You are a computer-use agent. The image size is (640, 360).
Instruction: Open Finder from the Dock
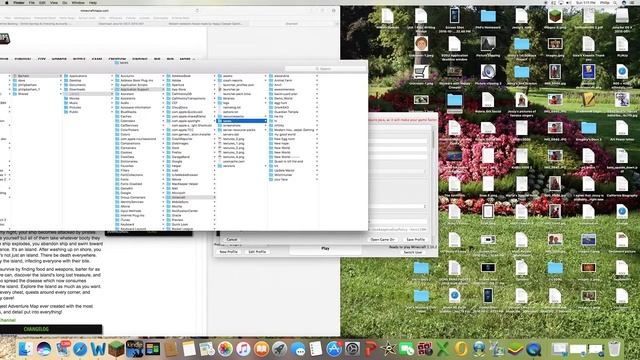[25, 349]
